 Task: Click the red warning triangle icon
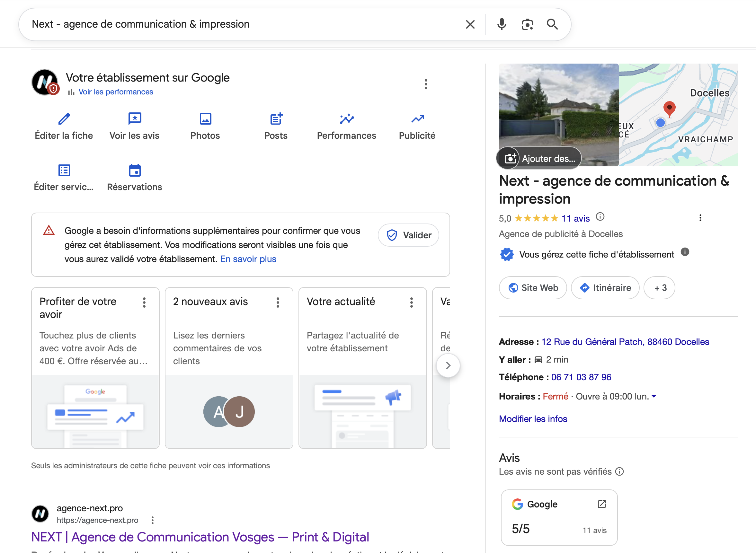click(49, 230)
